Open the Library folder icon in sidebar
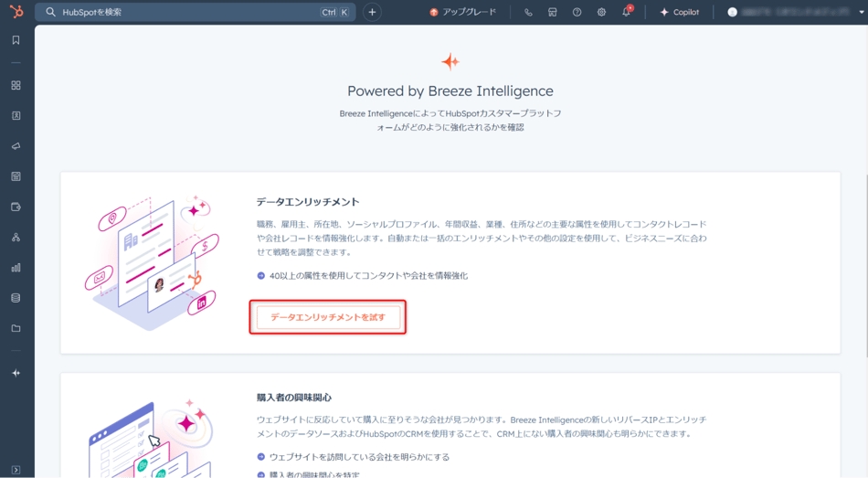The height and width of the screenshot is (478, 868). (x=16, y=328)
